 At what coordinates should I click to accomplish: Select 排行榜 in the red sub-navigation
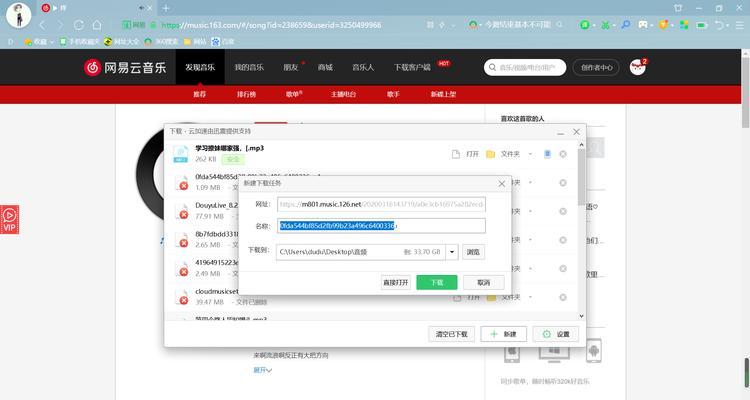click(x=246, y=94)
